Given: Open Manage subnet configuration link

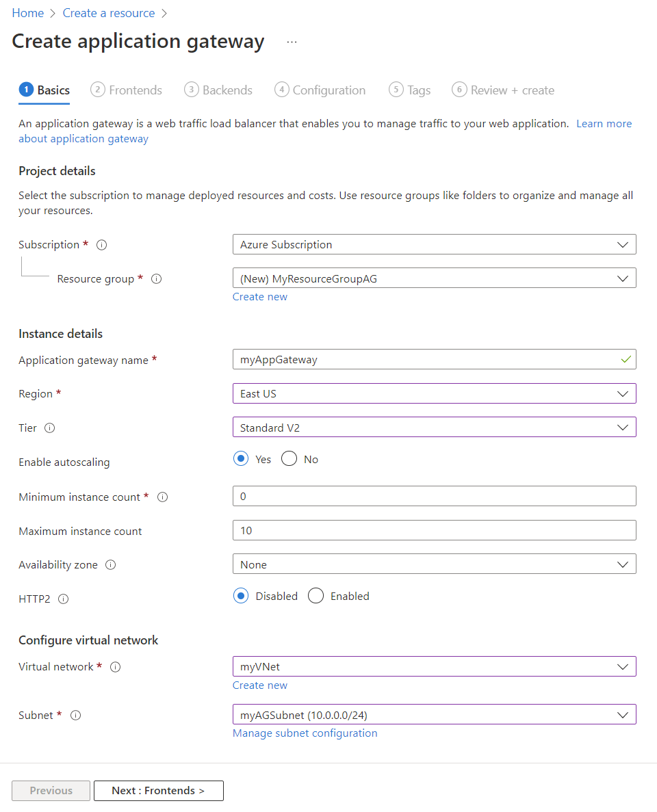Looking at the screenshot, I should pos(305,733).
